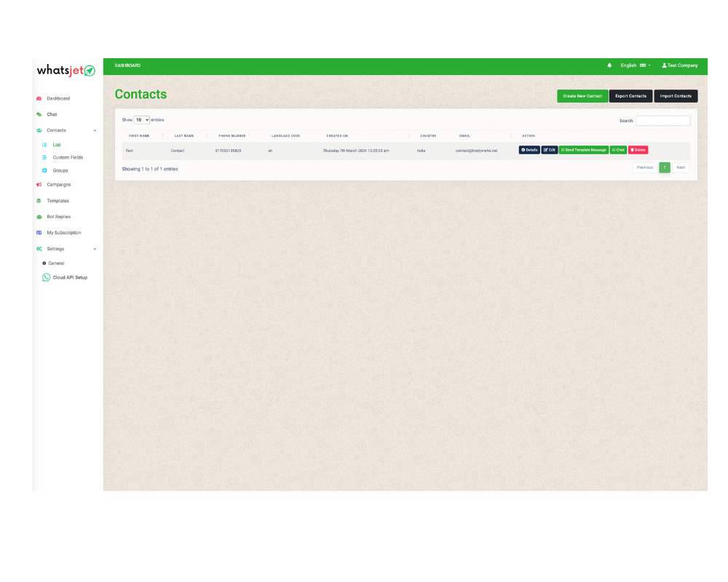Select Groups under Contacts
Image resolution: width=728 pixels, height=582 pixels.
(60, 170)
